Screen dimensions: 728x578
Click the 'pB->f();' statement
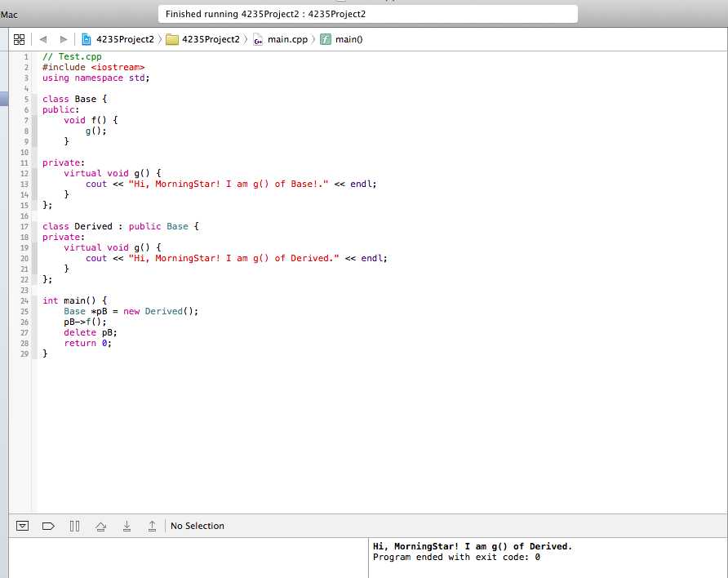click(86, 322)
